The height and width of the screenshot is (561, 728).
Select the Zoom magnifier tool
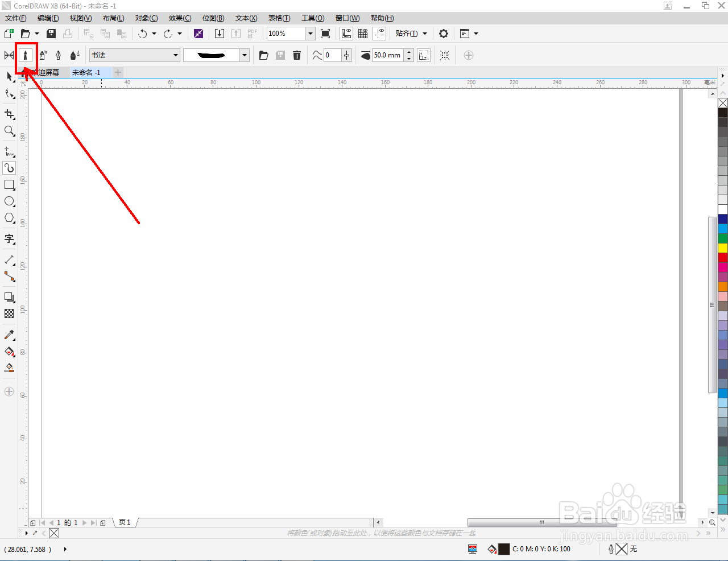(x=9, y=131)
